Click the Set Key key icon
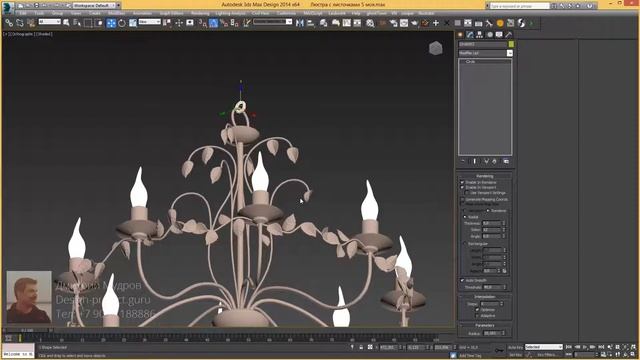Image resolution: width=640 pixels, height=360 pixels. [499, 350]
